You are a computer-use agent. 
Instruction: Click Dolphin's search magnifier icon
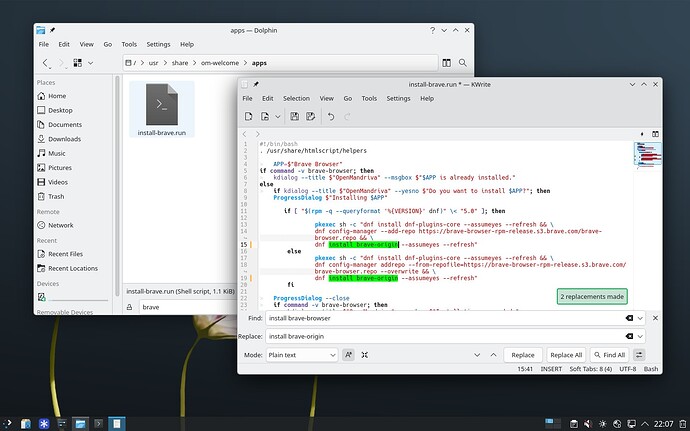pos(462,63)
